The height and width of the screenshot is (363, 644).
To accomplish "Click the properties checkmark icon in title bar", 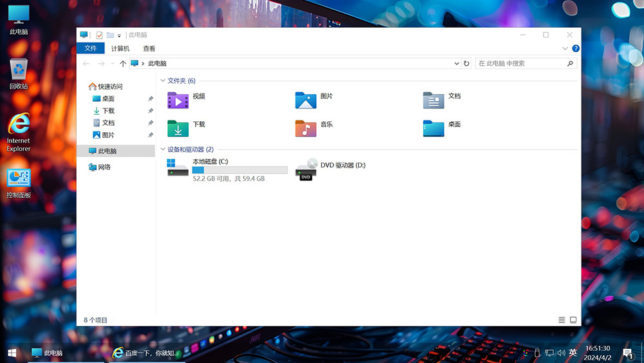I will click(x=99, y=35).
